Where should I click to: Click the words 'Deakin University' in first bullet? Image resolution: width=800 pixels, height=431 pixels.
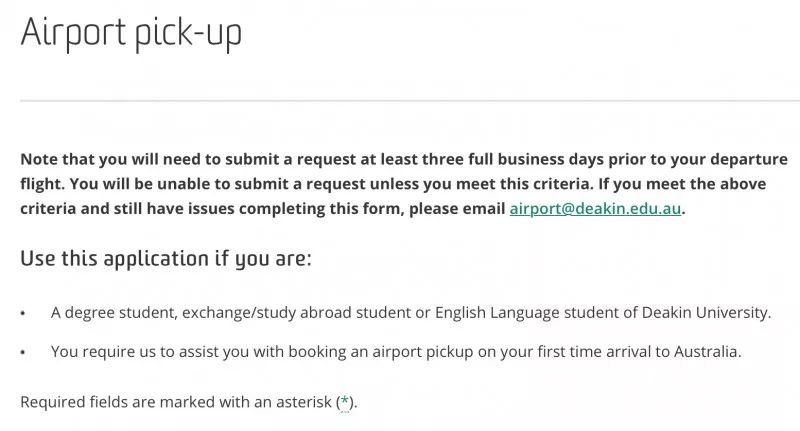coord(705,312)
